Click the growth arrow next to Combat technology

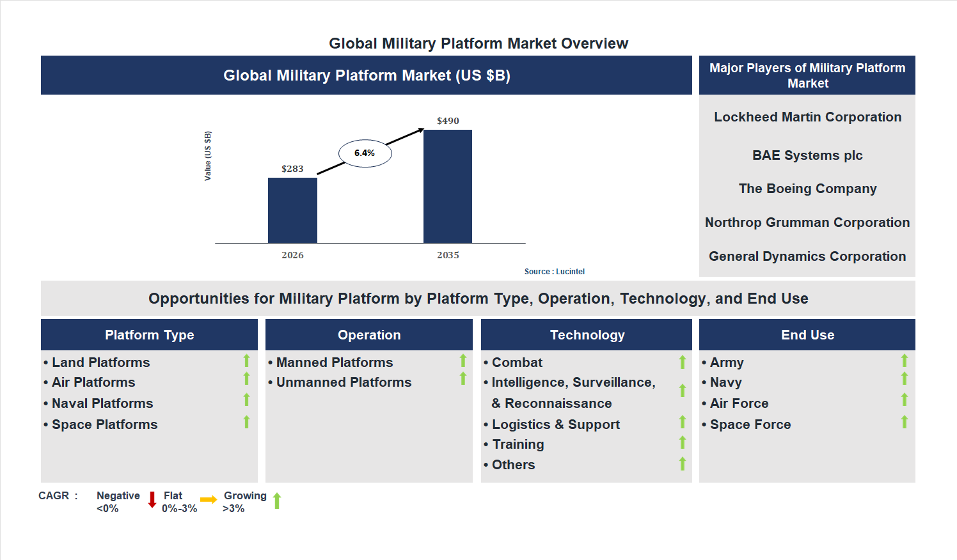click(x=681, y=361)
